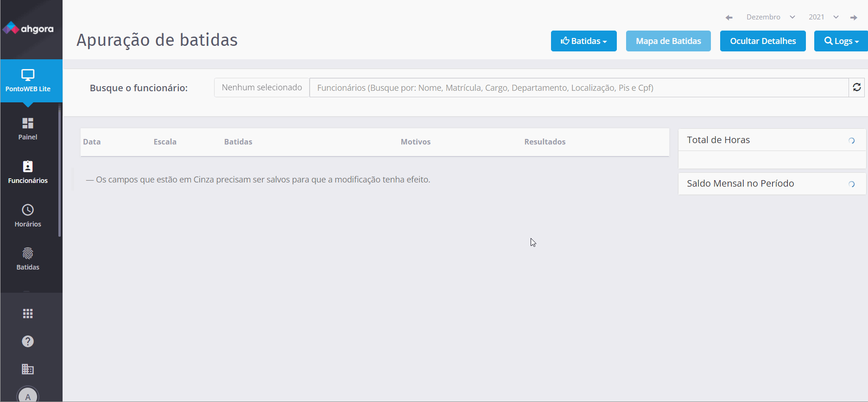Click the ahgora logo
This screenshot has width=868, height=402.
[x=28, y=29]
